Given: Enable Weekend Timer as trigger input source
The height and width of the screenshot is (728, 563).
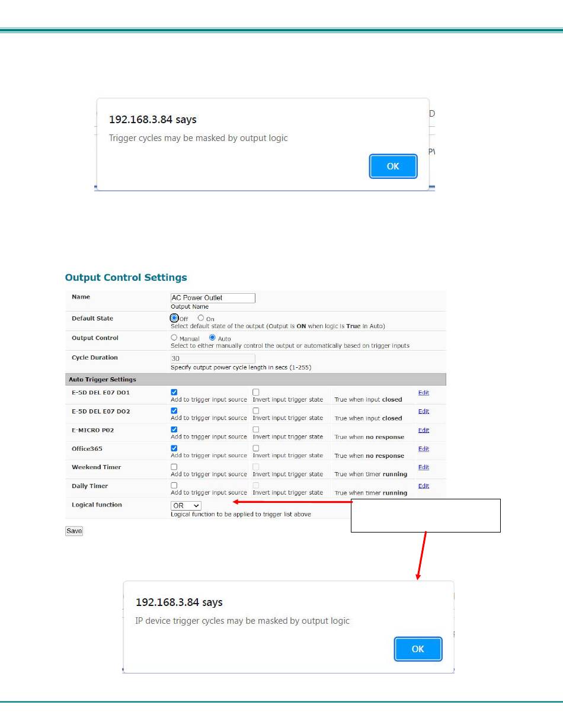Looking at the screenshot, I should coord(174,467).
